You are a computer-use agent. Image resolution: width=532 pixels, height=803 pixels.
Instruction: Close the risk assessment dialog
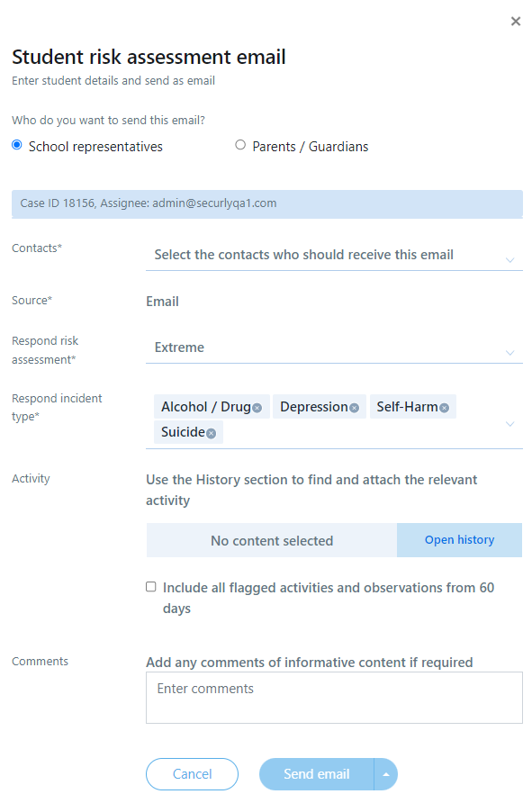516,22
